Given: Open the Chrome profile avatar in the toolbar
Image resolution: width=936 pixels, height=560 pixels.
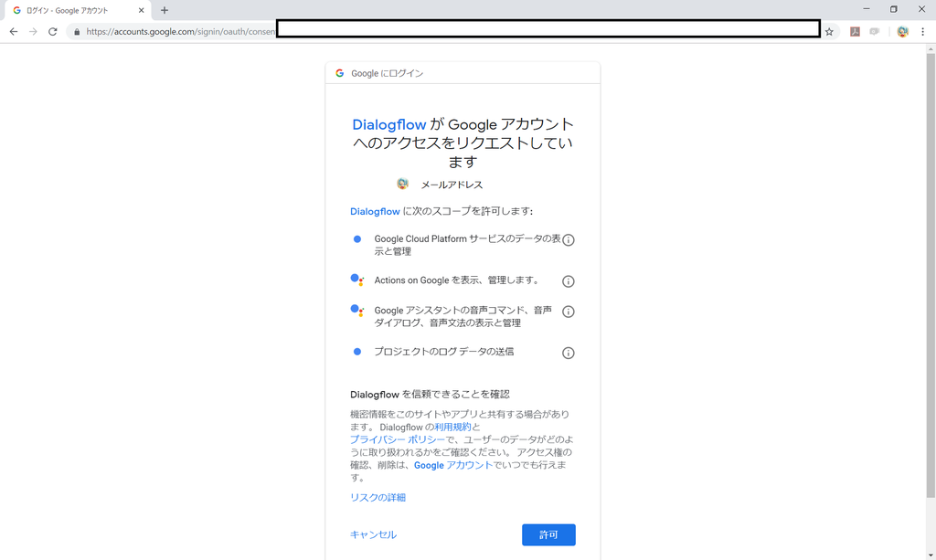Looking at the screenshot, I should tap(902, 32).
